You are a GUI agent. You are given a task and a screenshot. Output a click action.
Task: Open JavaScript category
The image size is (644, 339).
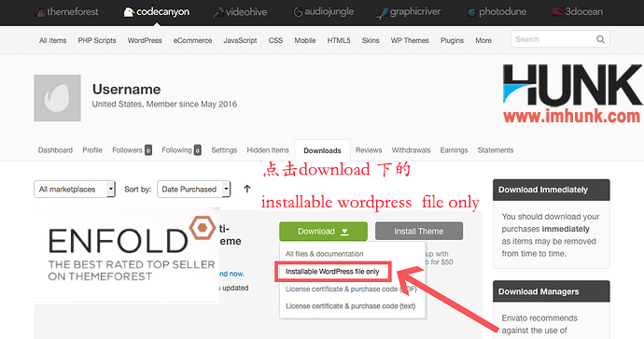(x=240, y=40)
